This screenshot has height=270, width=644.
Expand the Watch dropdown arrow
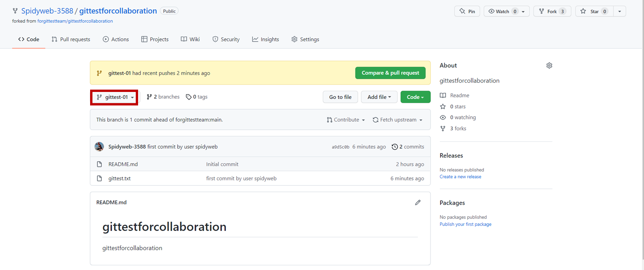(x=524, y=12)
